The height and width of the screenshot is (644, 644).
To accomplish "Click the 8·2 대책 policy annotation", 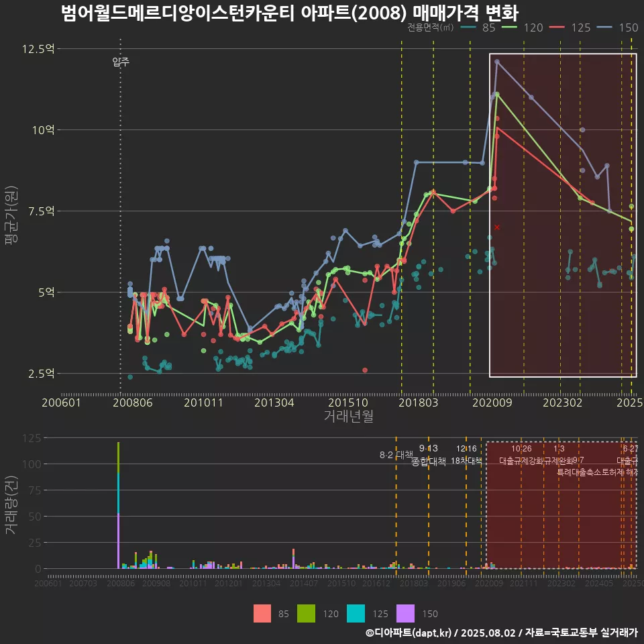I will [x=396, y=455].
